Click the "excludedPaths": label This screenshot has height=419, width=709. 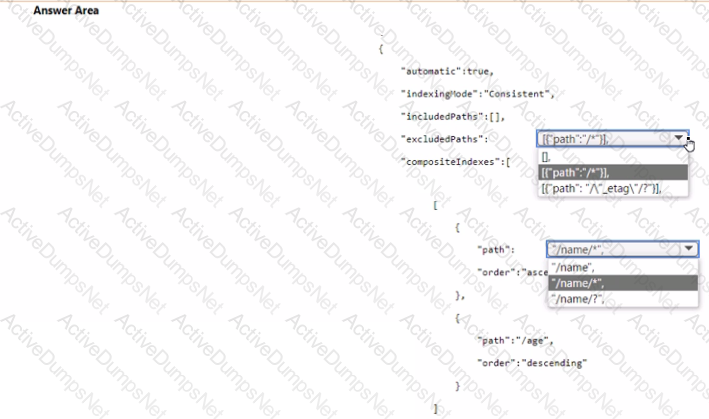coord(444,139)
